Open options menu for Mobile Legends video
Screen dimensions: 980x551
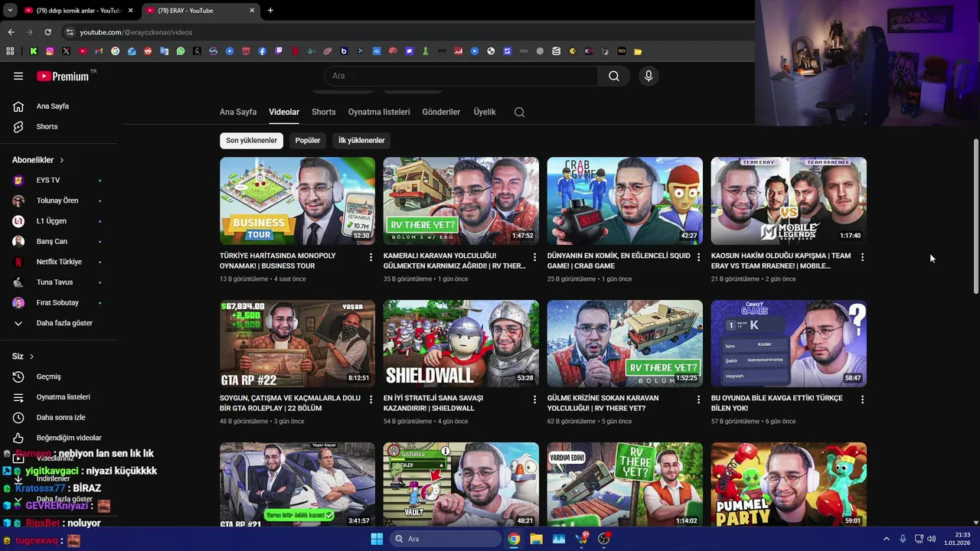tap(862, 257)
